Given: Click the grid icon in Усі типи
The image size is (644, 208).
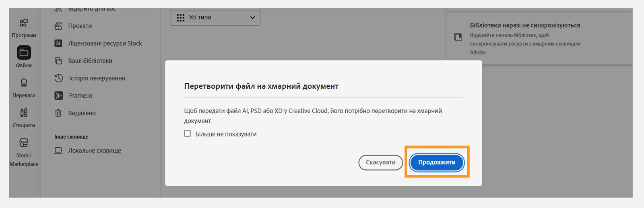Looking at the screenshot, I should [x=180, y=18].
